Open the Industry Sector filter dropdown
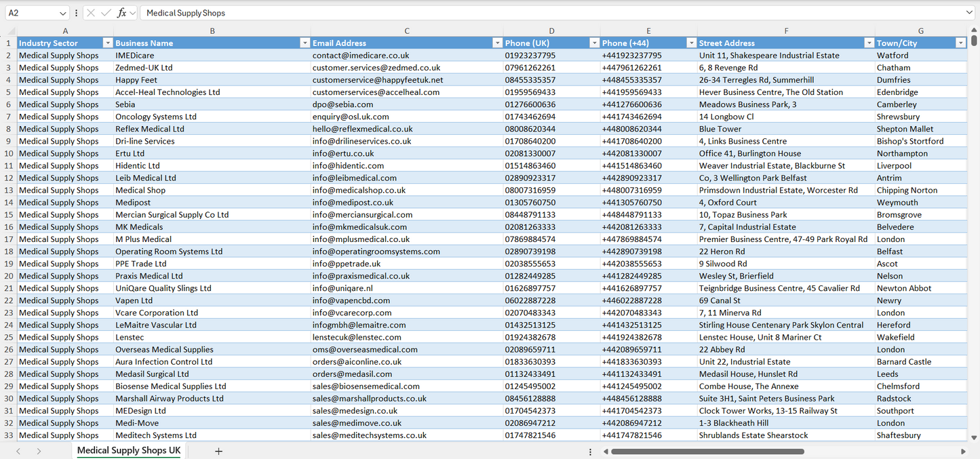 click(x=107, y=43)
